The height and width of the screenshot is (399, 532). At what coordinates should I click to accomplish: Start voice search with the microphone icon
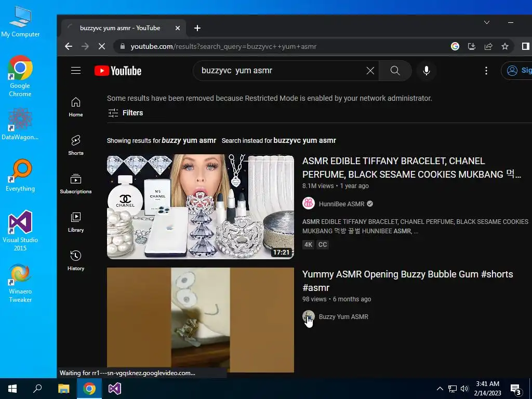pos(427,71)
